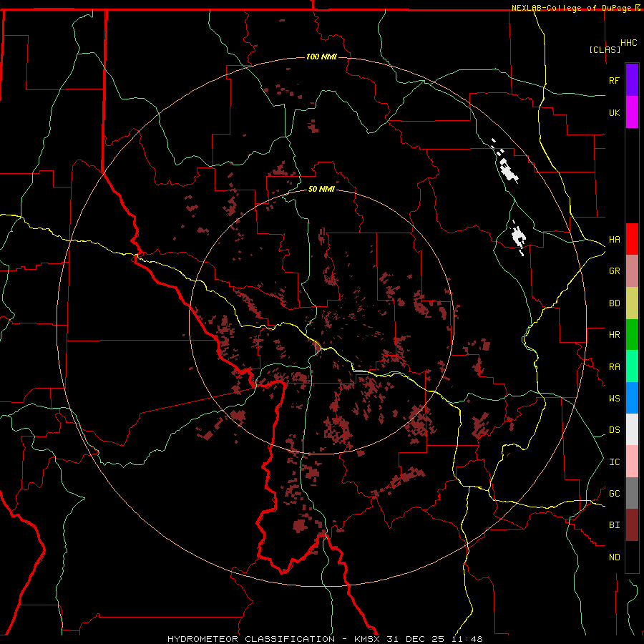
Task: Click the HA legend label
Action: [614, 240]
